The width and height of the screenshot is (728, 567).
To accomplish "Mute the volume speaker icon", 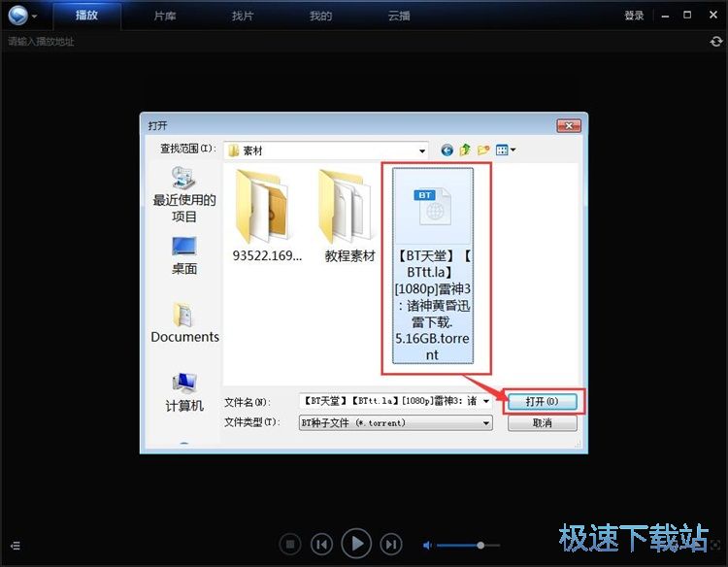I will 428,545.
